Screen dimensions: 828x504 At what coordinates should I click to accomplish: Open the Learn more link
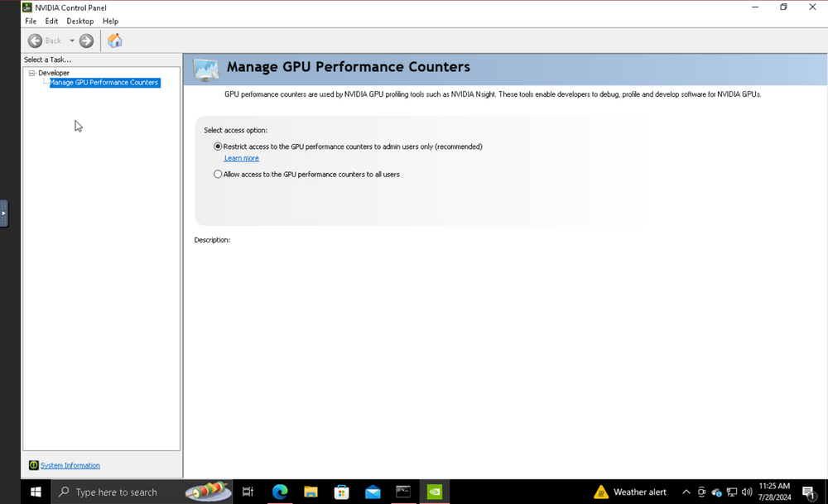point(241,158)
